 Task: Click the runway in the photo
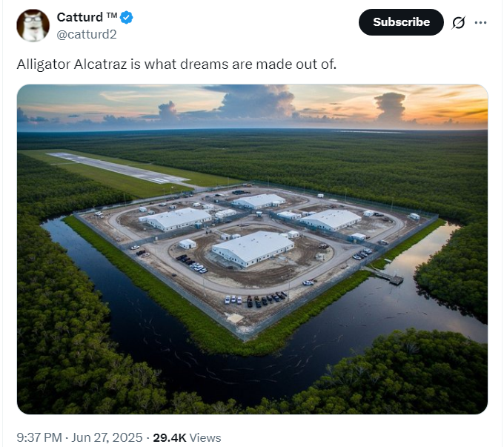[x=118, y=168]
